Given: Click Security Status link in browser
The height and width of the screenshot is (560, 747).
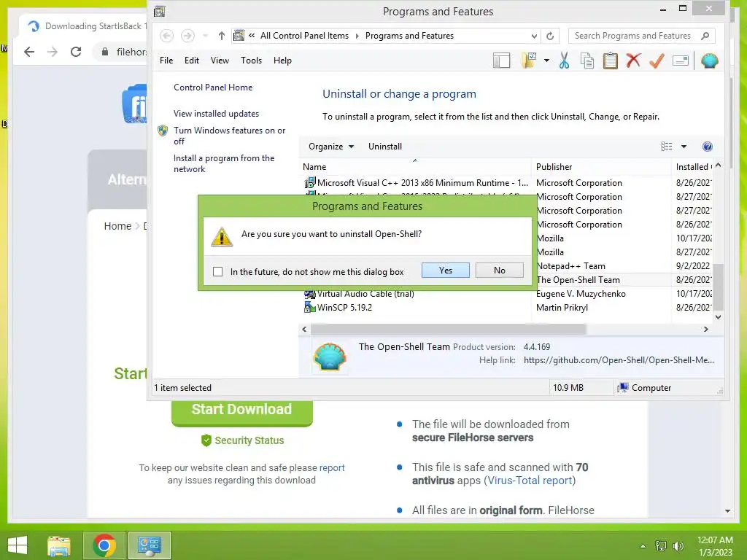Looking at the screenshot, I should [243, 440].
